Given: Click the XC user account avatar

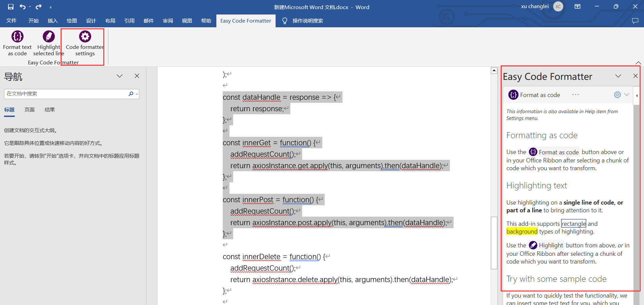Looking at the screenshot, I should click(x=558, y=6).
